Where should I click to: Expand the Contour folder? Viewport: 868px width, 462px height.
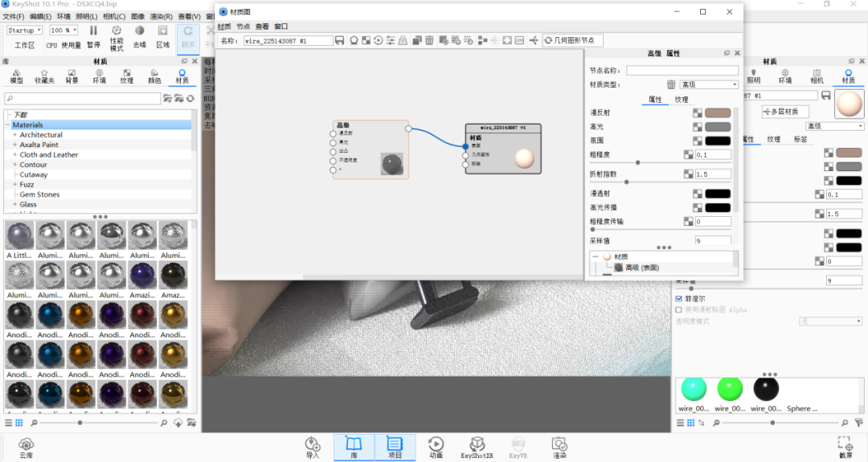point(15,165)
